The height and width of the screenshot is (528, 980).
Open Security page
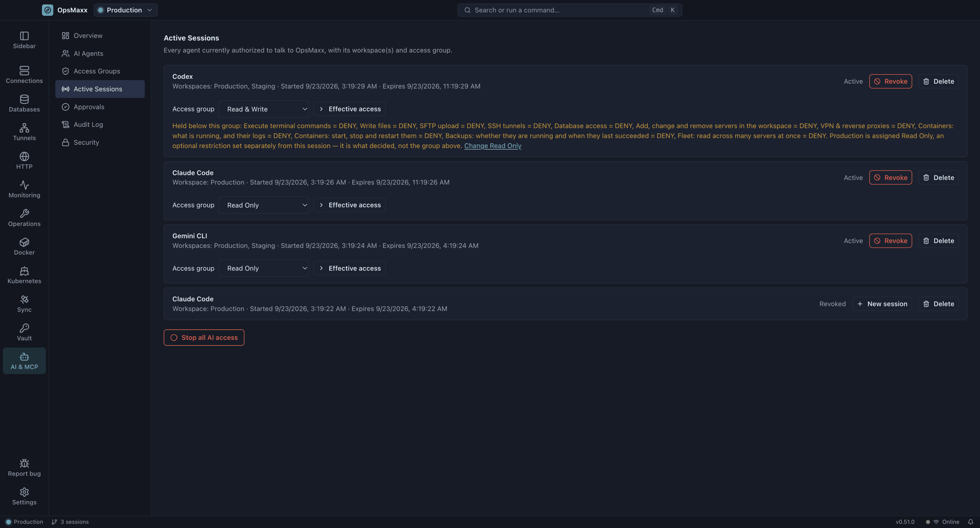point(100,143)
